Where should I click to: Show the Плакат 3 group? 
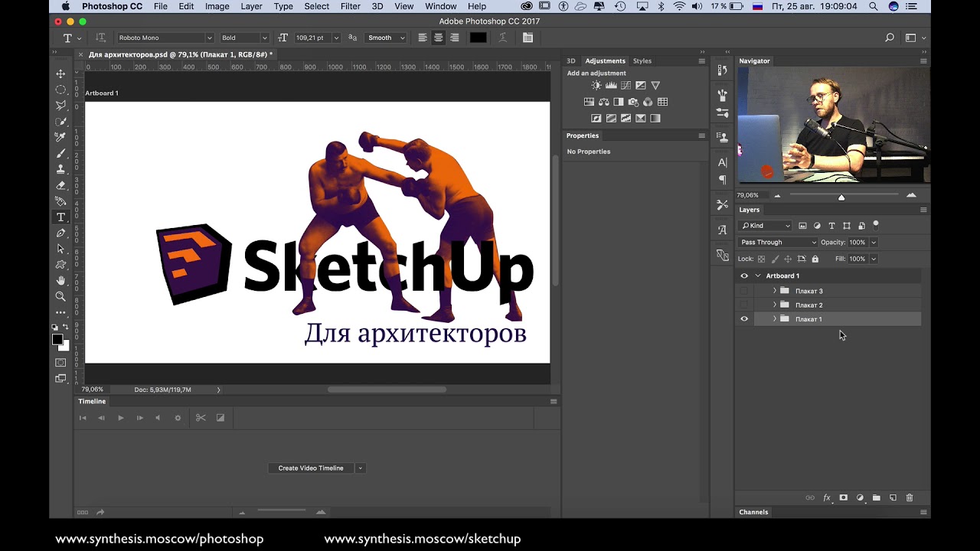coord(744,291)
